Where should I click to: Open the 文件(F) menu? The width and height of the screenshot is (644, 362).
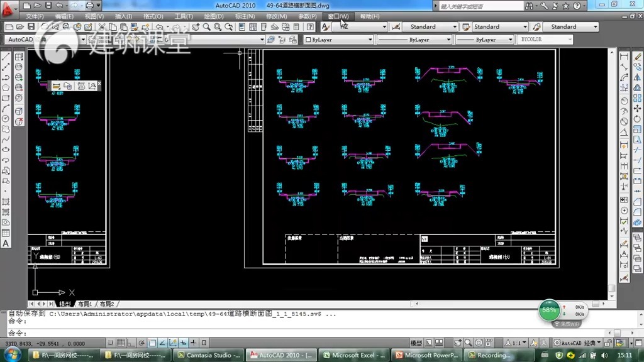coord(35,16)
